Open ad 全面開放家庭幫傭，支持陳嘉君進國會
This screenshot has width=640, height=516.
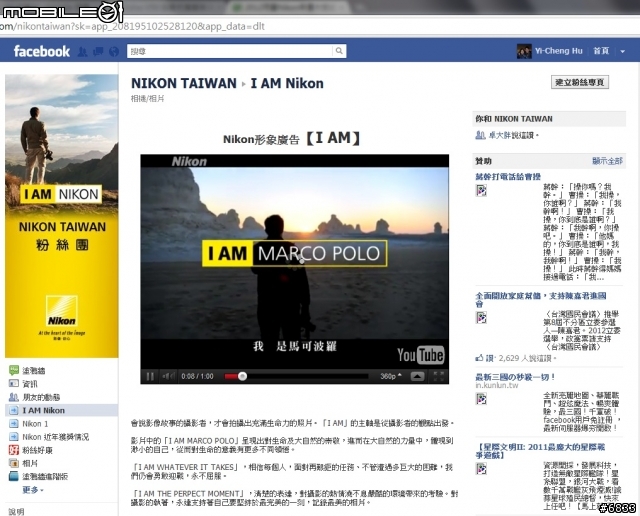540,299
